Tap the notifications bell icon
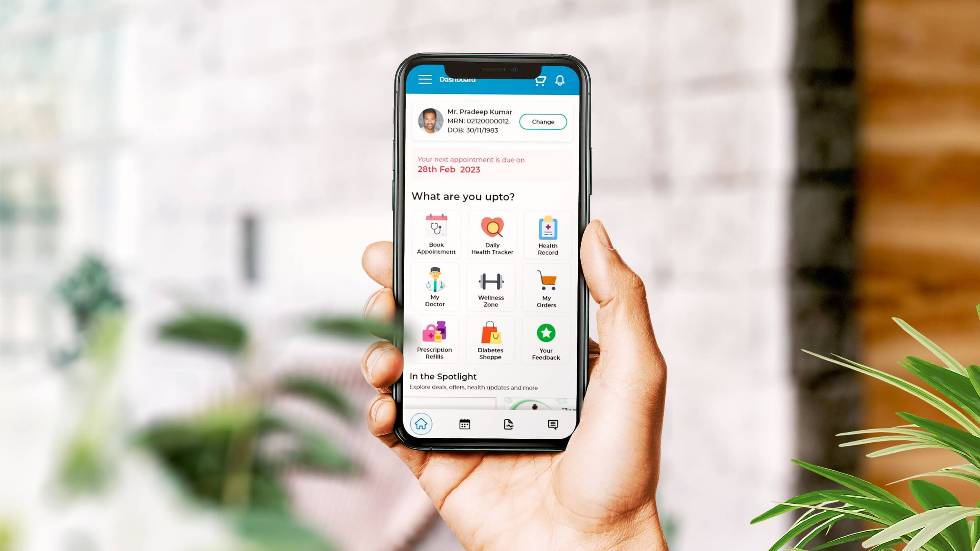Screen dimensions: 980x551 pos(561,79)
